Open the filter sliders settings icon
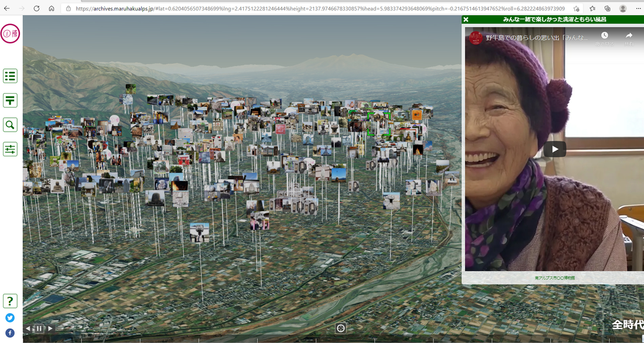 (10, 149)
